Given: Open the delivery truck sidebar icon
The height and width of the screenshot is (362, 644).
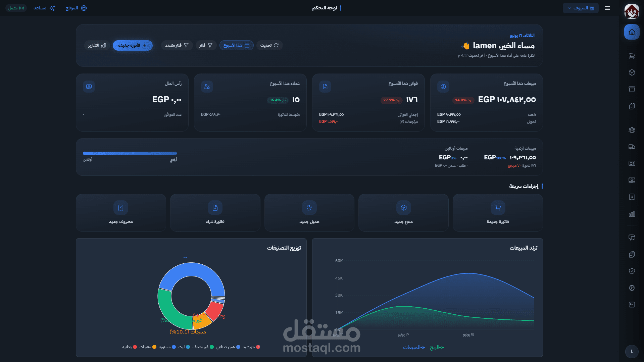Looking at the screenshot, I should 632,147.
